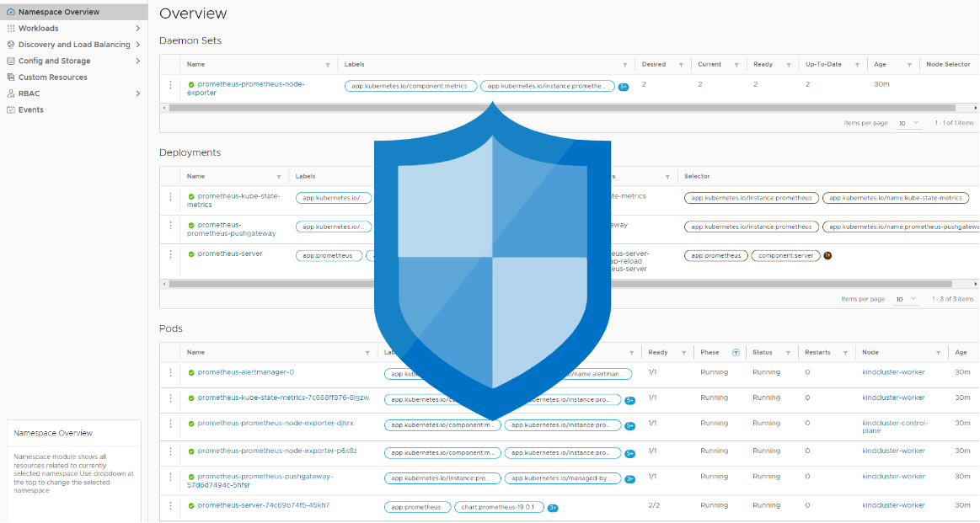Open pod prometheus-server-74c69b74f5-45kh7
Viewport: 980px width, 523px height.
(x=264, y=505)
